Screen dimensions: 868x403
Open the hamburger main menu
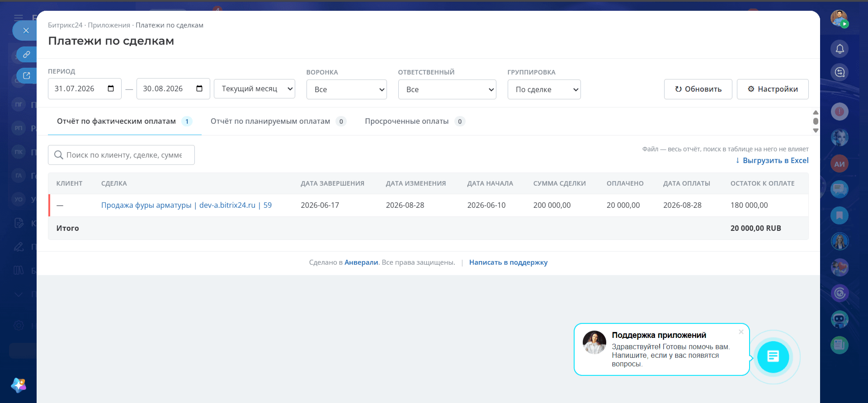pyautogui.click(x=19, y=18)
